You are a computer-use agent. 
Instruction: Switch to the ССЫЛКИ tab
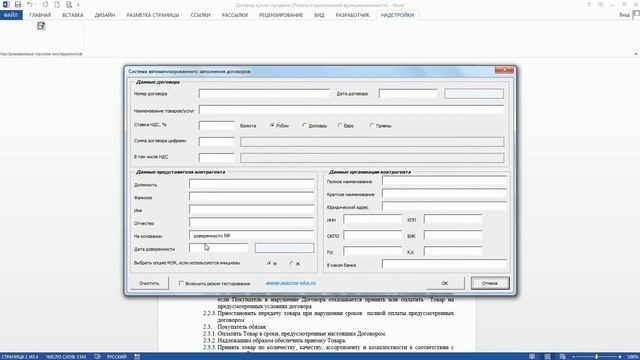point(200,15)
